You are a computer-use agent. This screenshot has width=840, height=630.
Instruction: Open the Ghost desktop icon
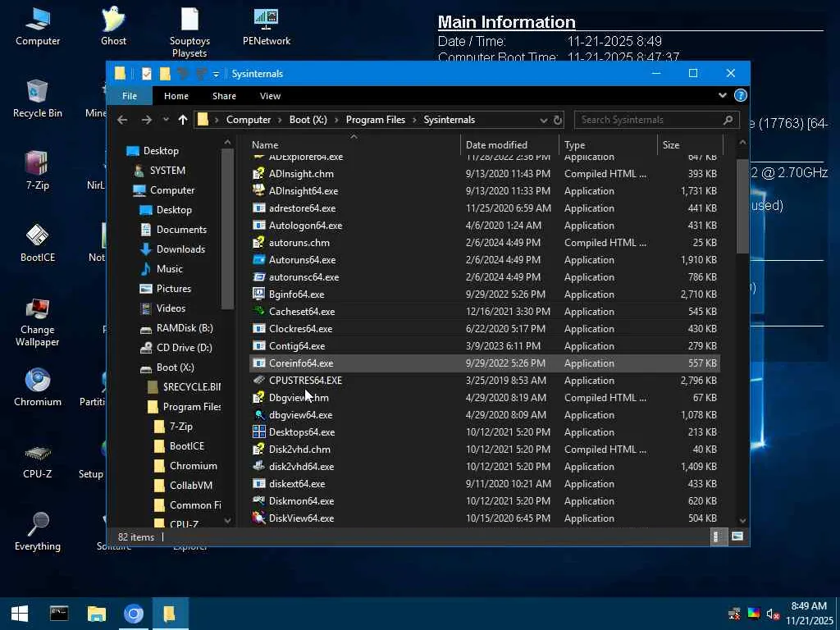(x=113, y=25)
